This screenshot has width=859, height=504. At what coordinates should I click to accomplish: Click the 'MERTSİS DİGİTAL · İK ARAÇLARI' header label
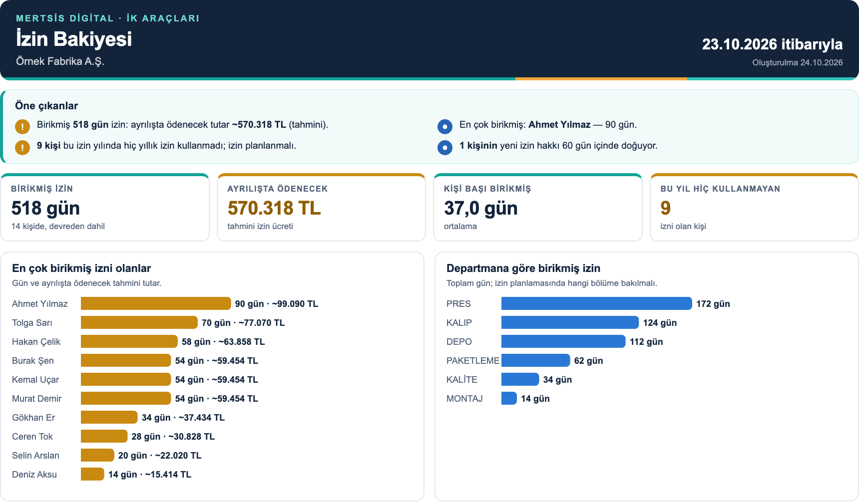point(107,18)
